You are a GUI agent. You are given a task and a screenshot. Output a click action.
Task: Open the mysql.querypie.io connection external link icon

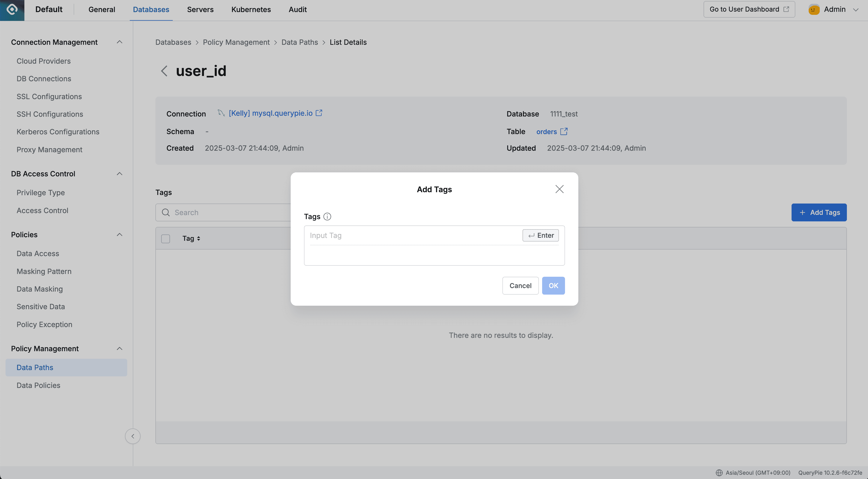(x=319, y=113)
